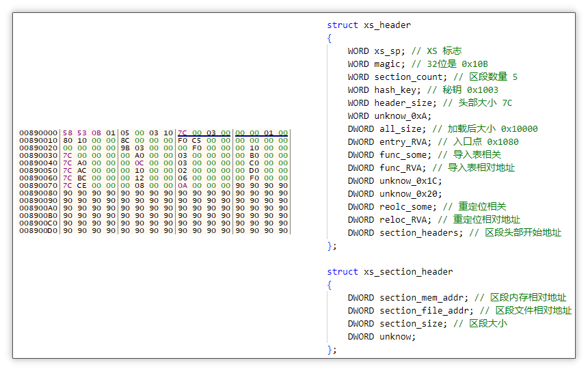Screen dimensions: 588x371
Task: Select the comment '// 加载后大小 0x10000'
Action: (485, 129)
